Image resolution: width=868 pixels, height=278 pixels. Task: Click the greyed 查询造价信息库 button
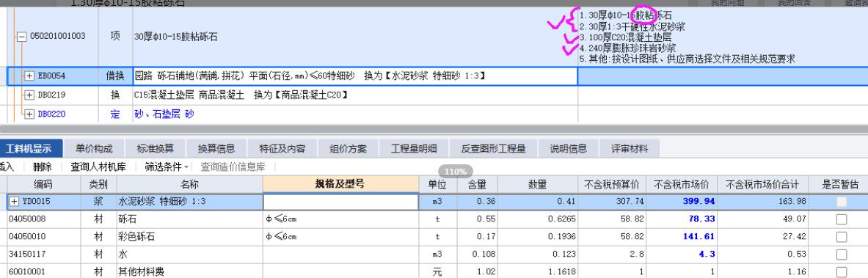(233, 166)
